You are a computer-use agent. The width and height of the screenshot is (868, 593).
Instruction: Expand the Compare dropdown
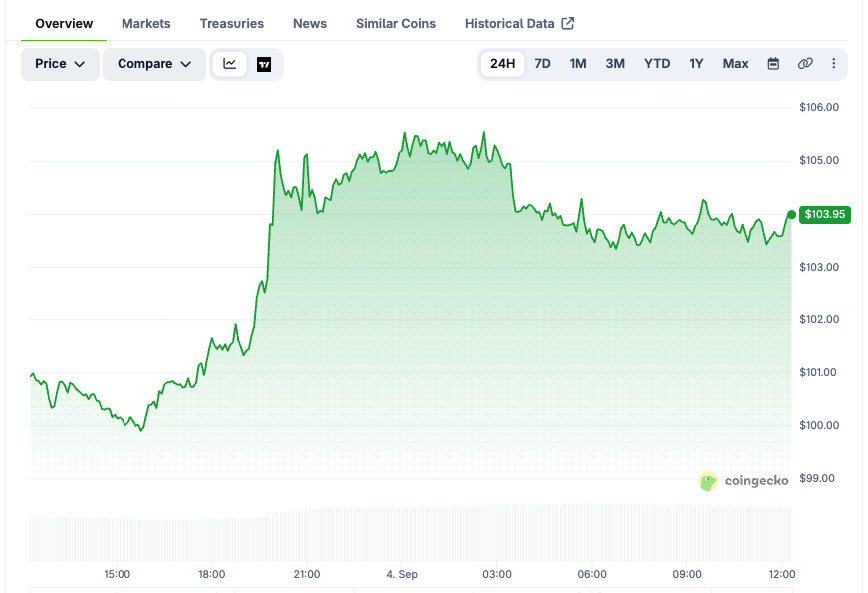[154, 64]
